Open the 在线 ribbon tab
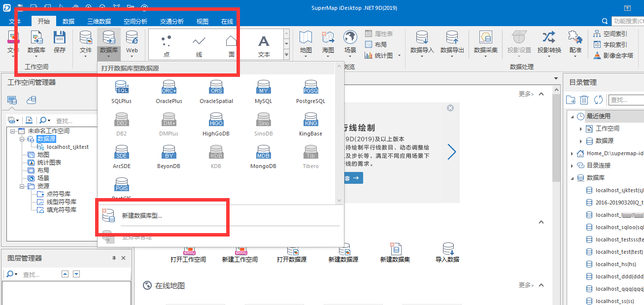This screenshot has height=305, width=644. coord(227,22)
